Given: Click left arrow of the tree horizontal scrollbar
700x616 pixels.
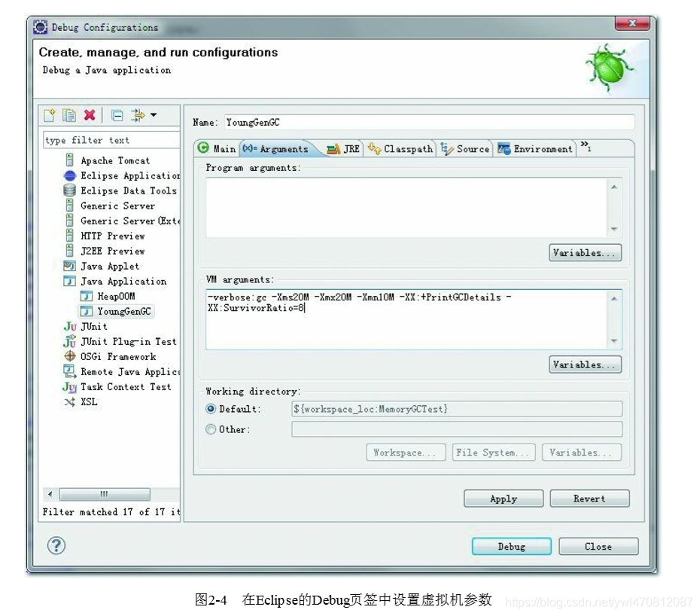Looking at the screenshot, I should pyautogui.click(x=50, y=494).
